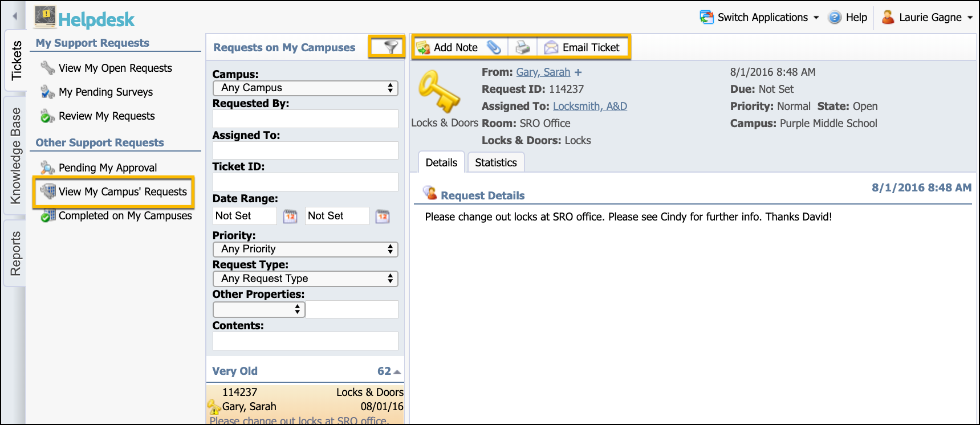The width and height of the screenshot is (980, 425).
Task: Open View My Open Requests
Action: [115, 68]
